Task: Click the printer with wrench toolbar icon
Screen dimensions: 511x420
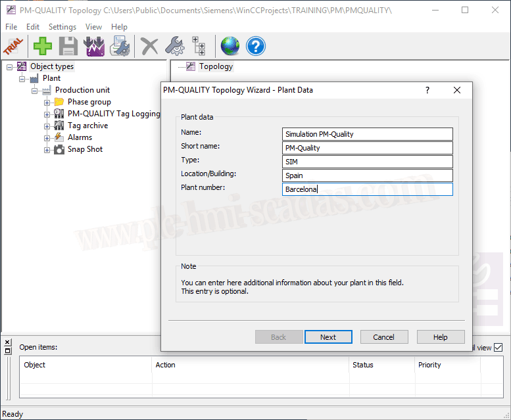Action: pos(120,46)
